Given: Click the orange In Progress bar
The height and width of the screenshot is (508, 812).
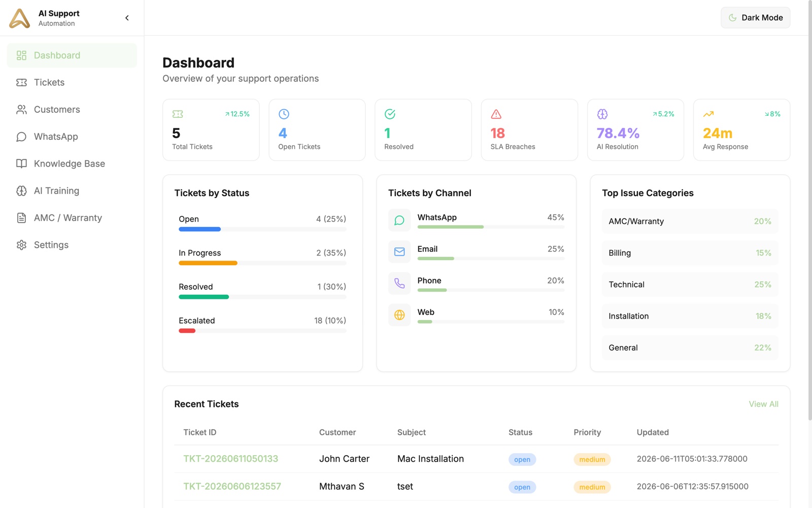Looking at the screenshot, I should coord(208,263).
